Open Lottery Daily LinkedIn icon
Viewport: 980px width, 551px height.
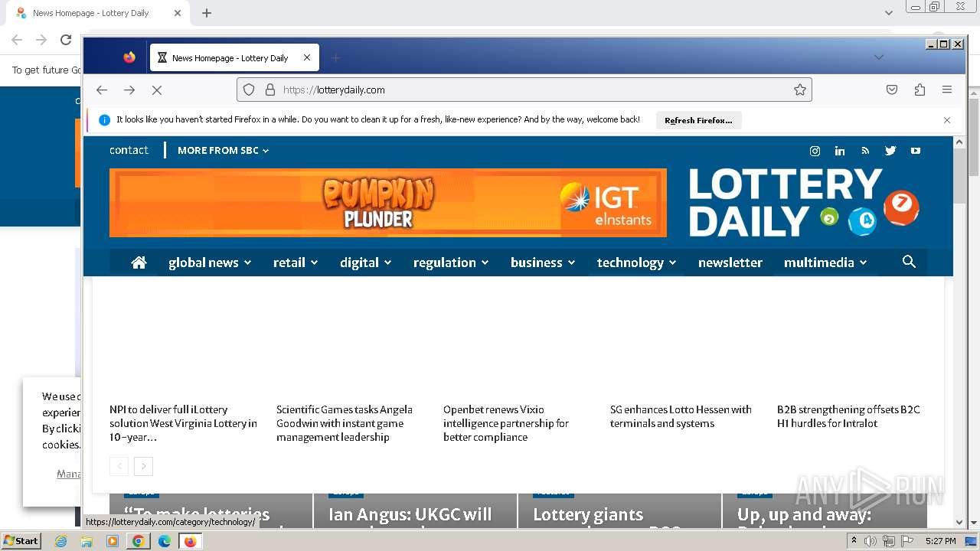point(840,151)
